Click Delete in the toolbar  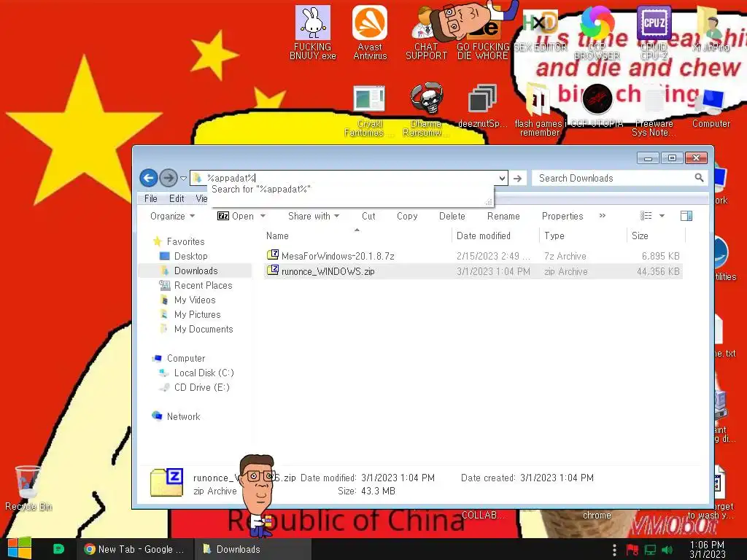(452, 216)
